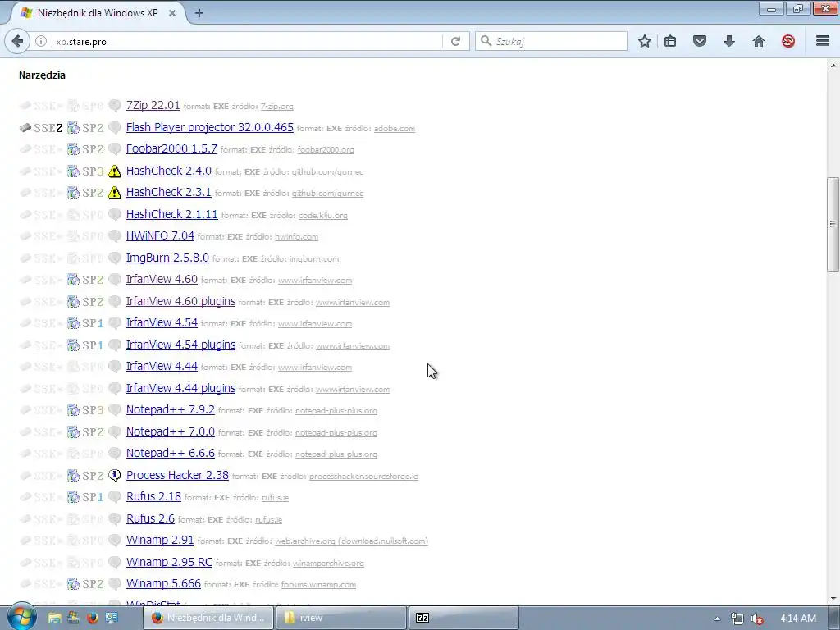Open the IrfanView 4.44 plugins link
Viewport: 840px width, 630px height.
tap(180, 388)
